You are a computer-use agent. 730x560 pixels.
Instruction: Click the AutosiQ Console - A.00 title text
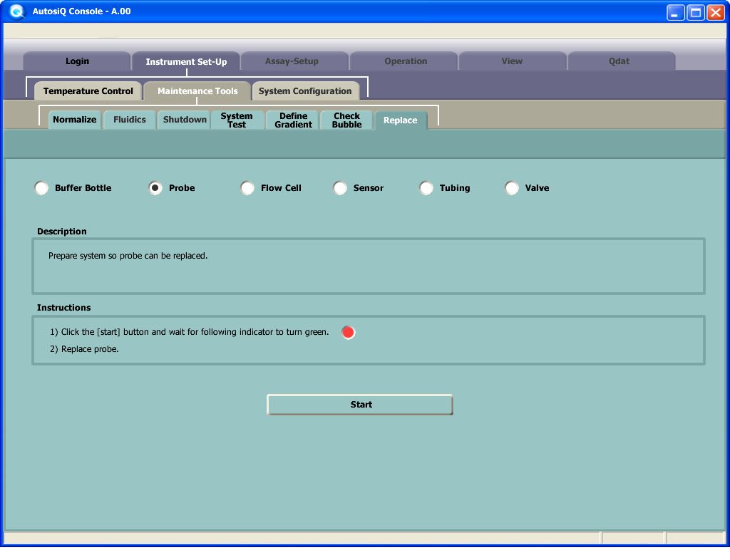(81, 11)
